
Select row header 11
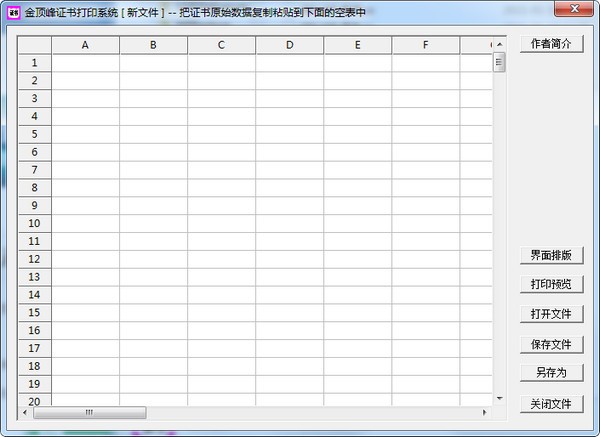35,241
